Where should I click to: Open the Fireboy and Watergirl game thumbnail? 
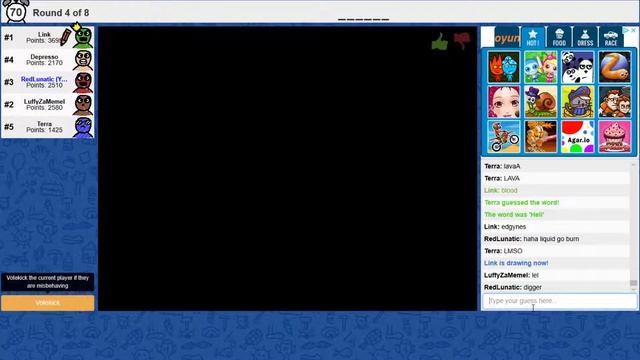(504, 67)
